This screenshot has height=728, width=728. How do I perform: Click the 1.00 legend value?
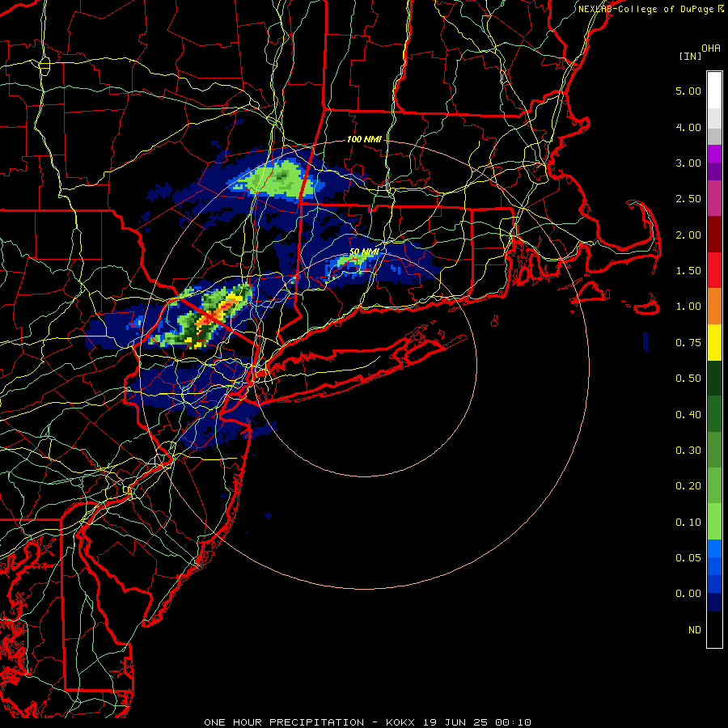click(688, 307)
